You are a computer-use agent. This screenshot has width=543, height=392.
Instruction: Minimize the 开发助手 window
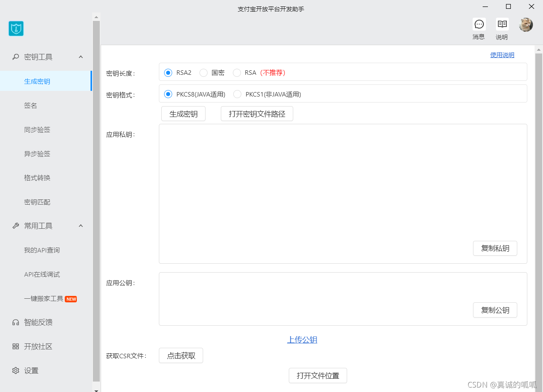pos(485,6)
